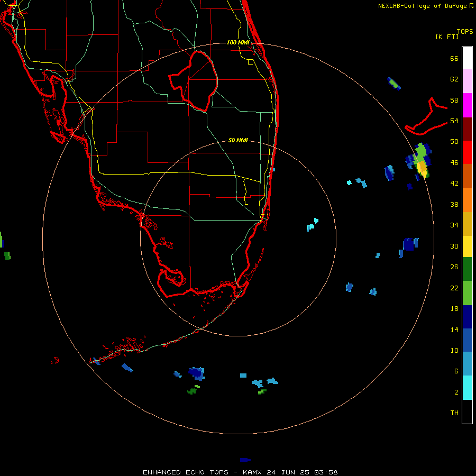Click the 58 value on the legend
The width and height of the screenshot is (476, 476).
454,100
